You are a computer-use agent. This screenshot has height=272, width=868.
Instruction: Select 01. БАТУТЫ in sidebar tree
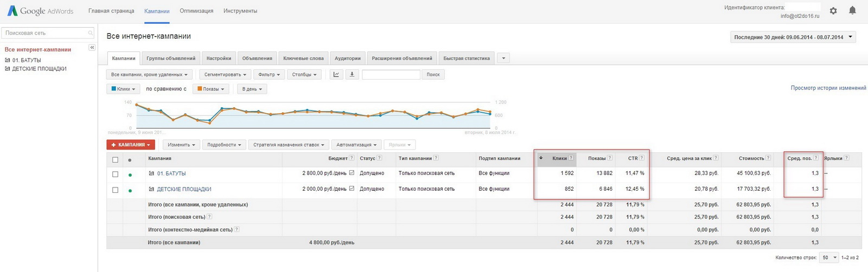tap(27, 60)
